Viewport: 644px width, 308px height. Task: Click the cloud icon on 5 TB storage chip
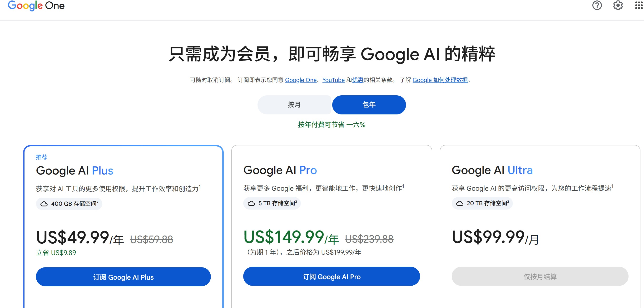click(x=251, y=203)
